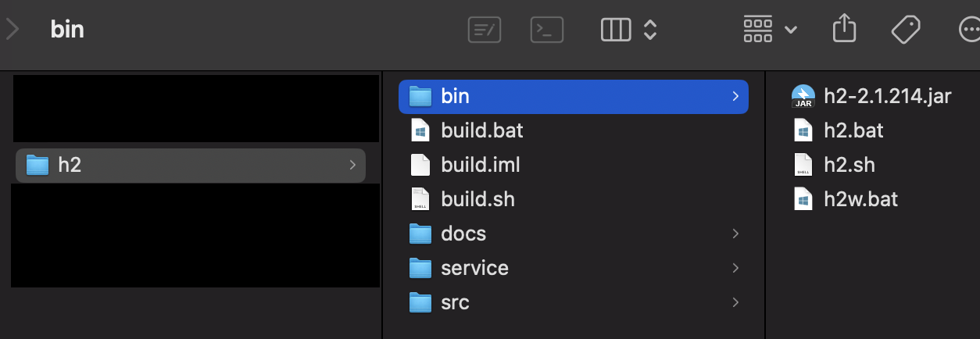Select the h2 folder
Image resolution: width=980 pixels, height=339 pixels.
[x=70, y=165]
